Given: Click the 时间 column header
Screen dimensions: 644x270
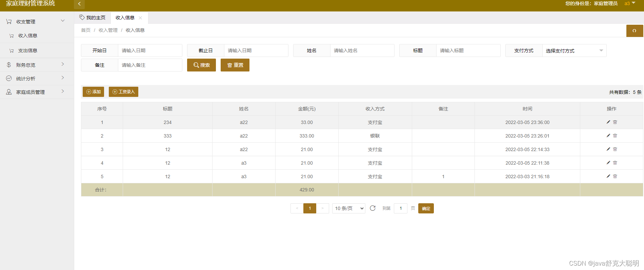Looking at the screenshot, I should click(527, 109).
